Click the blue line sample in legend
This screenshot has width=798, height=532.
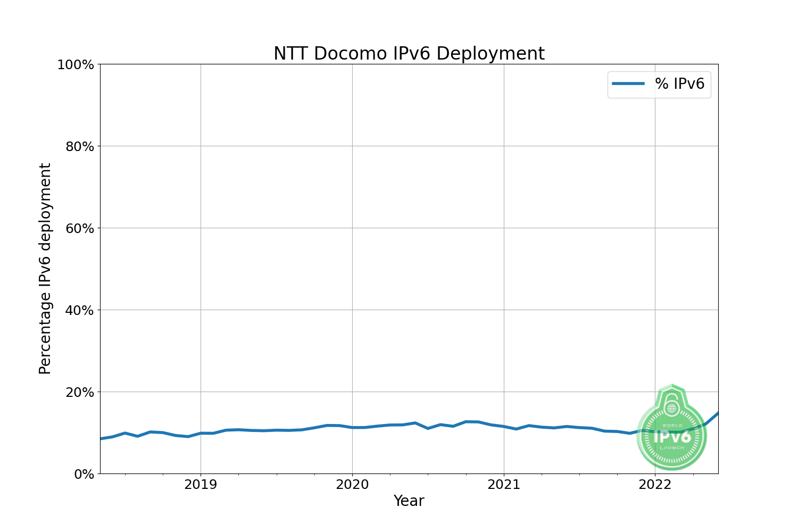(628, 84)
